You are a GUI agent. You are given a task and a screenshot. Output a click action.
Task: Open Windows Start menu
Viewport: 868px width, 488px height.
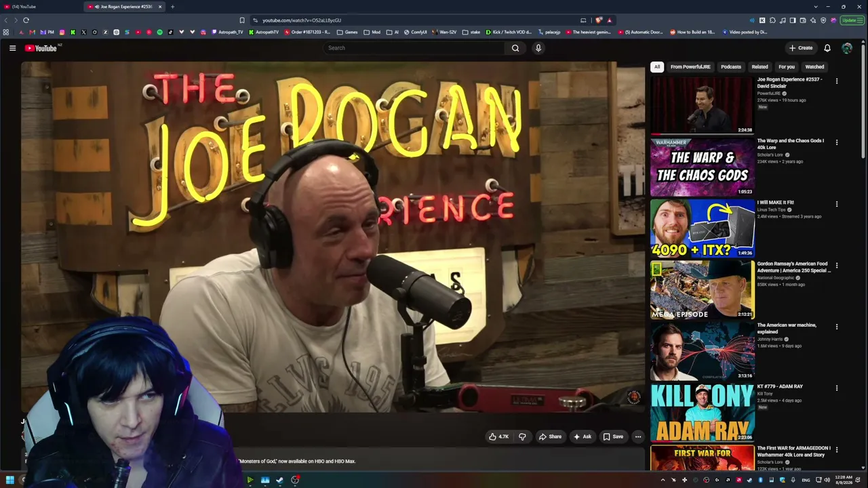click(9, 480)
